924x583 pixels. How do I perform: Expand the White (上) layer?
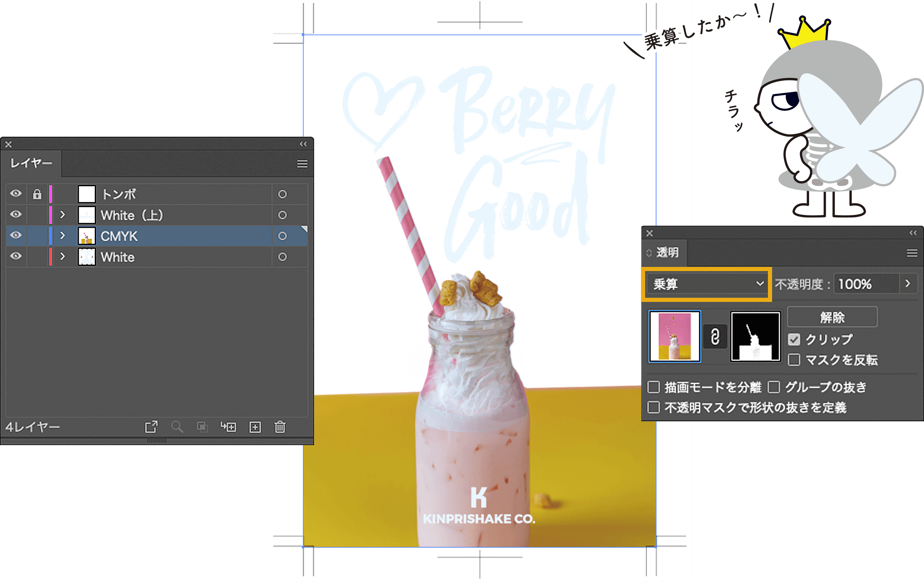tap(63, 215)
